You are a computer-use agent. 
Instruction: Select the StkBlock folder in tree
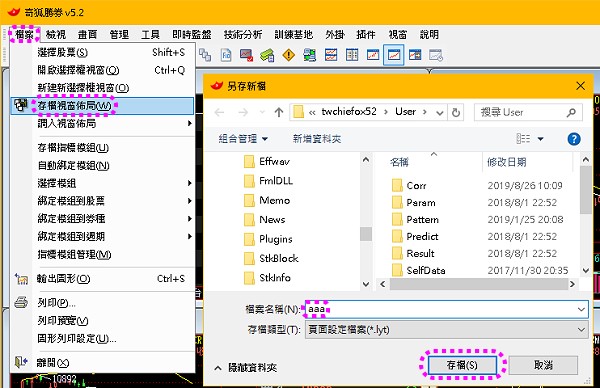click(271, 258)
